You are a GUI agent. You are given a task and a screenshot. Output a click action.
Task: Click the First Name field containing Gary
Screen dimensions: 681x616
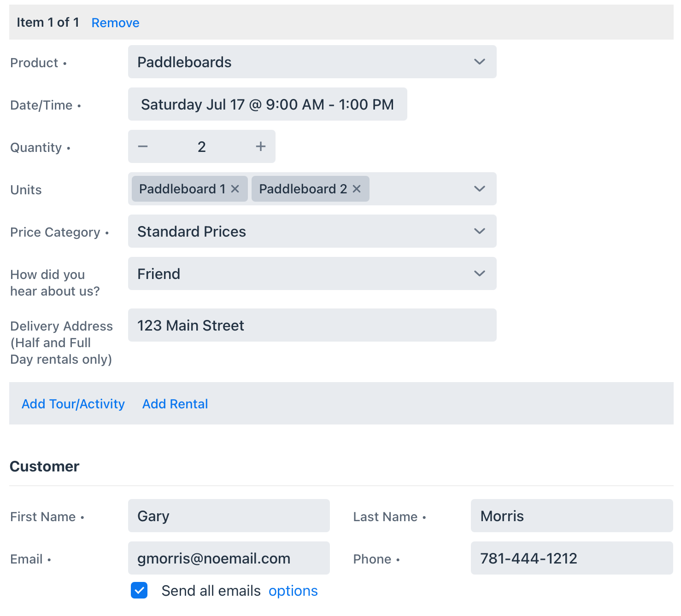(x=229, y=516)
